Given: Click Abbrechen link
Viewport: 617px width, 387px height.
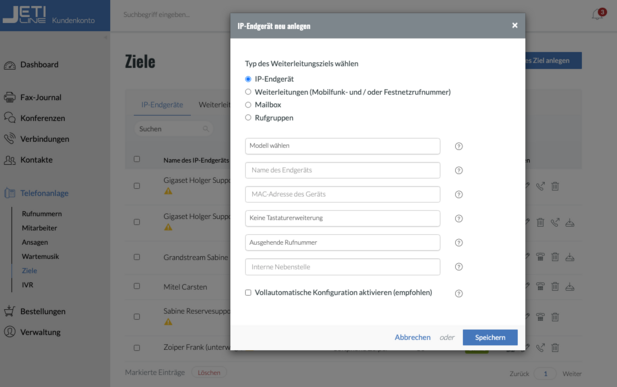Looking at the screenshot, I should [x=412, y=337].
